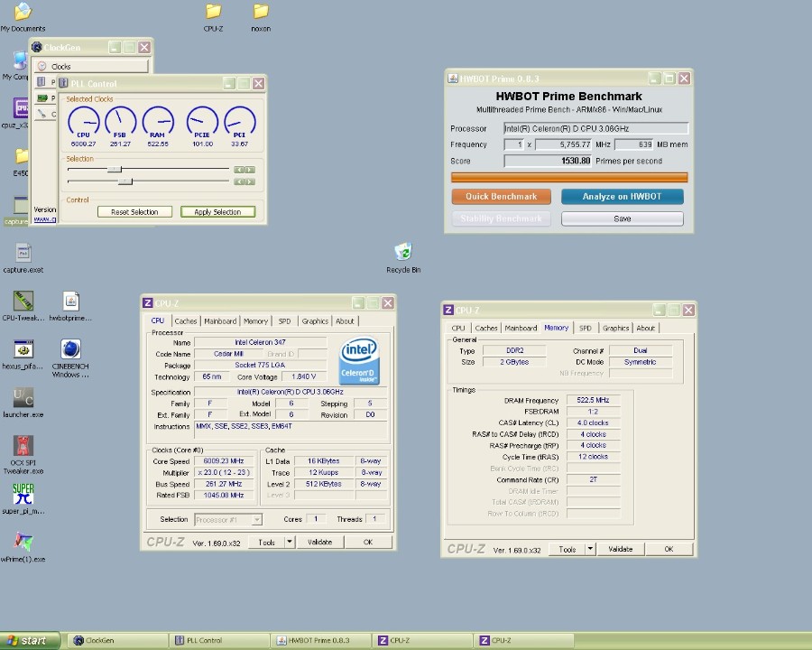The width and height of the screenshot is (812, 650).
Task: Click Tools button in left CPU-Z window
Action: click(266, 543)
